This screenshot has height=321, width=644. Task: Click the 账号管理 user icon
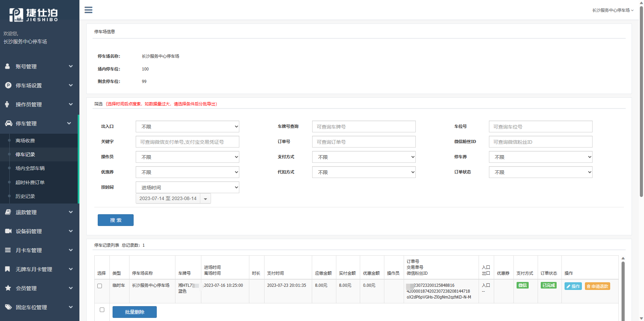(8, 66)
